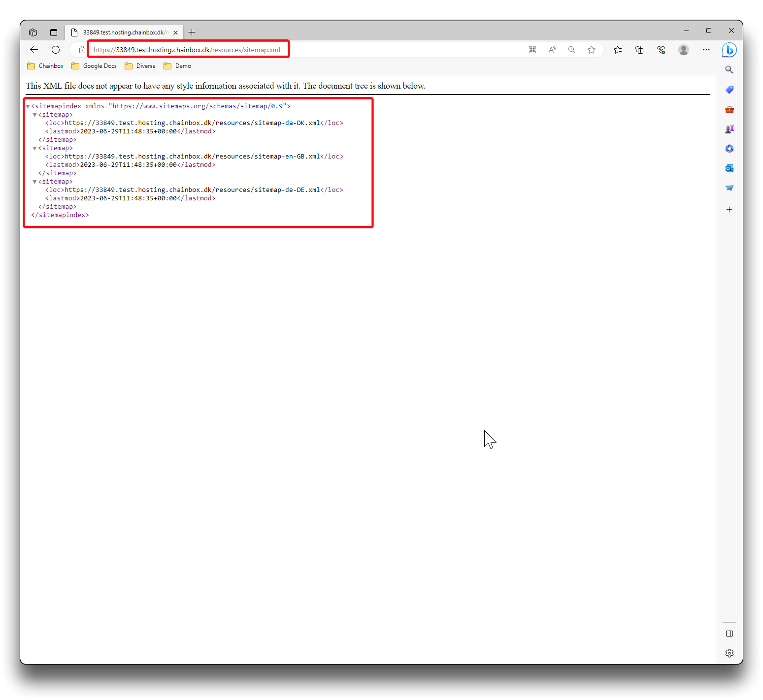
Task: Open sidebar settings gear icon
Action: pyautogui.click(x=730, y=653)
